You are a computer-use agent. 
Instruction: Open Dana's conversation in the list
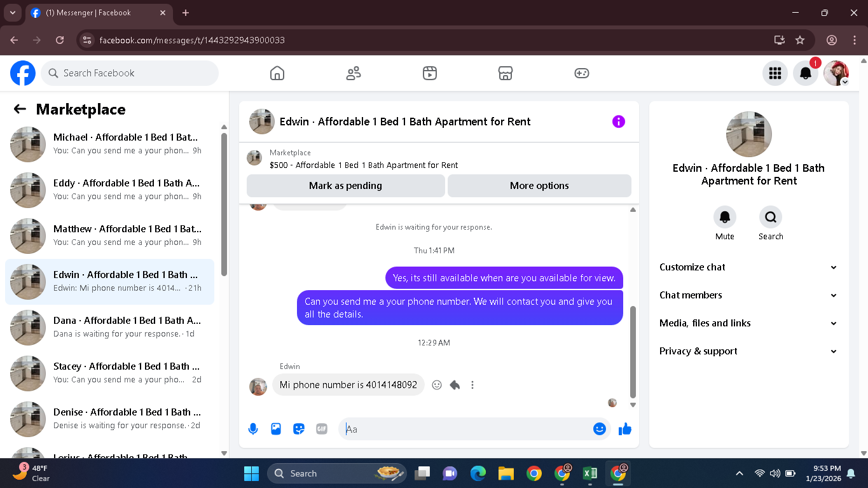click(109, 327)
